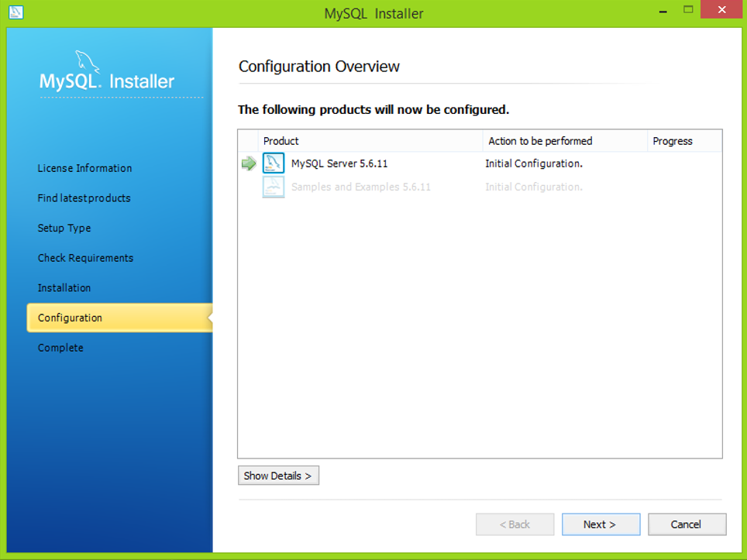Select the Complete step in sidebar

(60, 348)
